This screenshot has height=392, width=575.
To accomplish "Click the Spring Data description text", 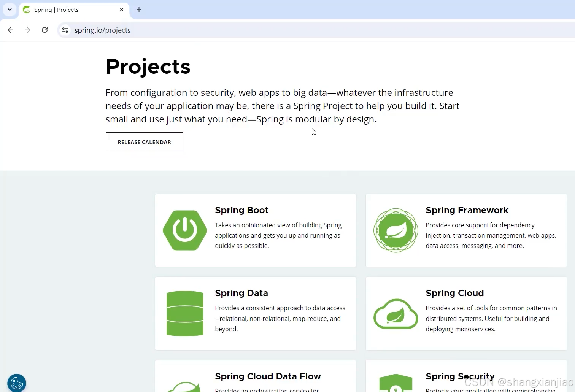I will 280,318.
